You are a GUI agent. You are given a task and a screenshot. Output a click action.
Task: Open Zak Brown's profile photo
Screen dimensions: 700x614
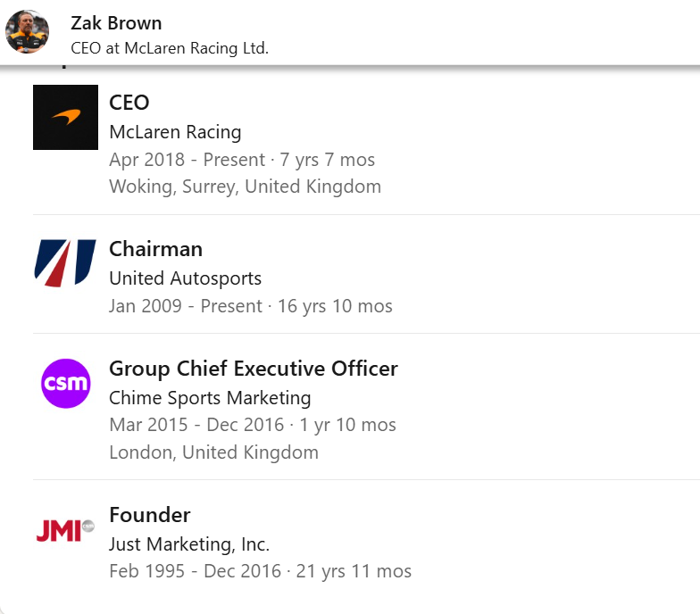pos(27,32)
